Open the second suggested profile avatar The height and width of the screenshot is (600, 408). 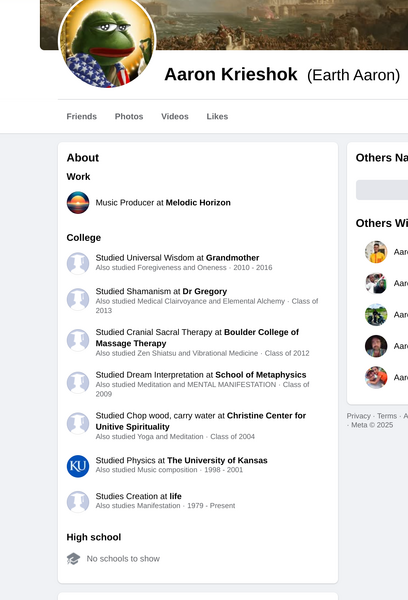pos(376,283)
